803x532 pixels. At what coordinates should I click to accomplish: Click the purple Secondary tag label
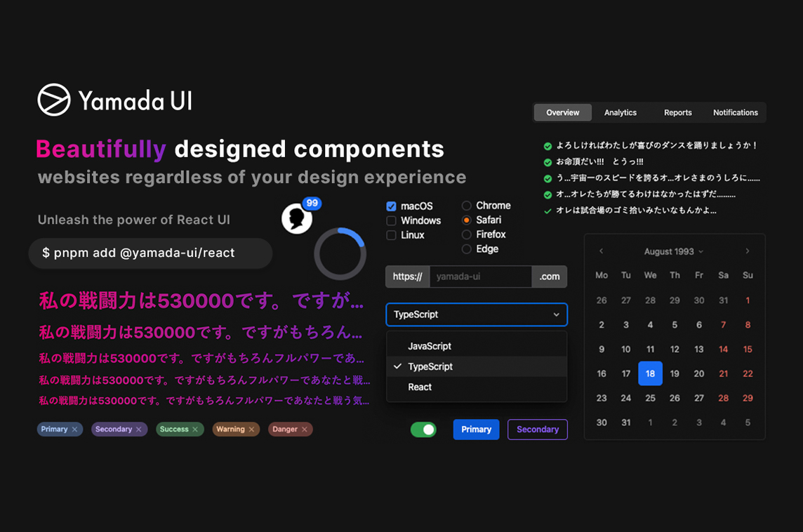pos(114,429)
